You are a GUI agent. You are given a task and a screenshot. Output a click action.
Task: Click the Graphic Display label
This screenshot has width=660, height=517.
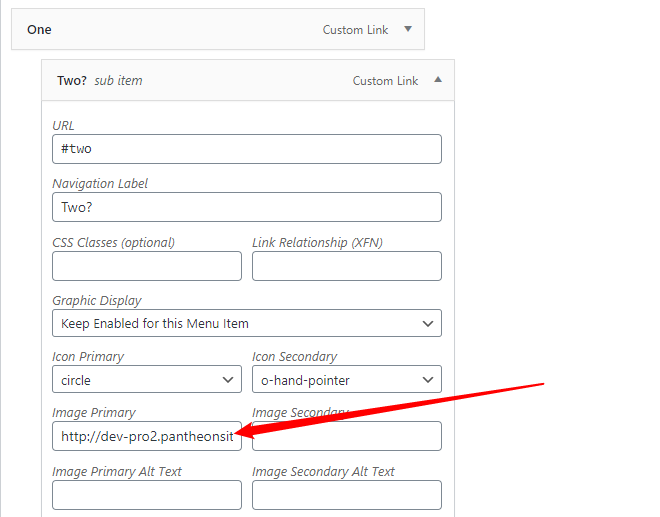(97, 301)
